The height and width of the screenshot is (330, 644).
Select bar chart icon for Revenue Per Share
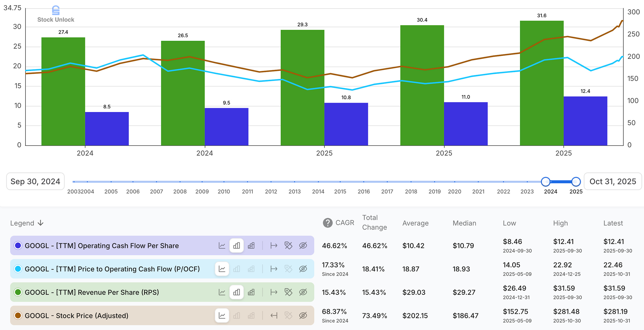237,292
